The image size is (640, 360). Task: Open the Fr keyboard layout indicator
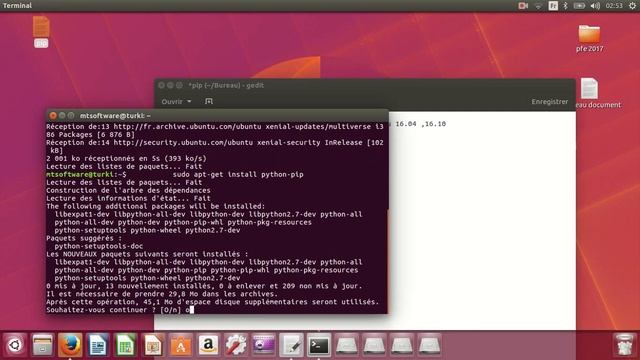pyautogui.click(x=553, y=6)
